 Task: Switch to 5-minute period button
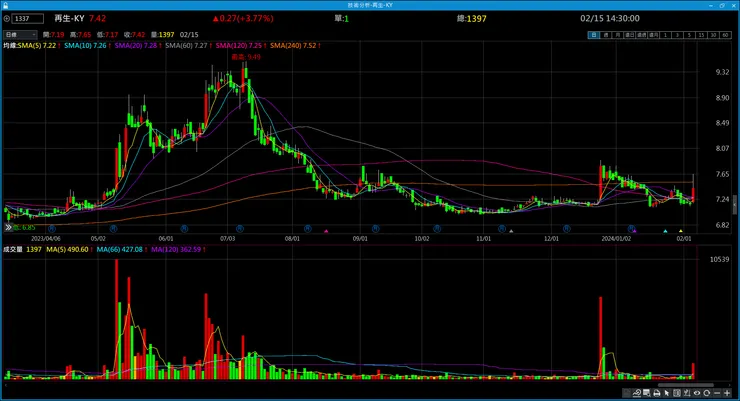coord(689,35)
